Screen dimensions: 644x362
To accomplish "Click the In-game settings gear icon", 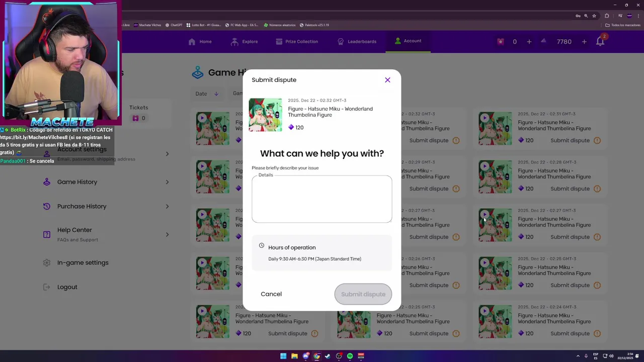I will tap(47, 262).
